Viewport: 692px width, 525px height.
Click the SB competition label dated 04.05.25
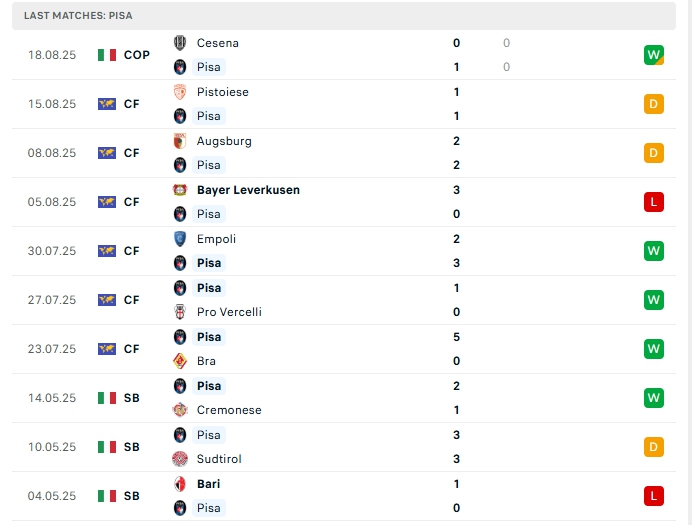click(x=132, y=496)
